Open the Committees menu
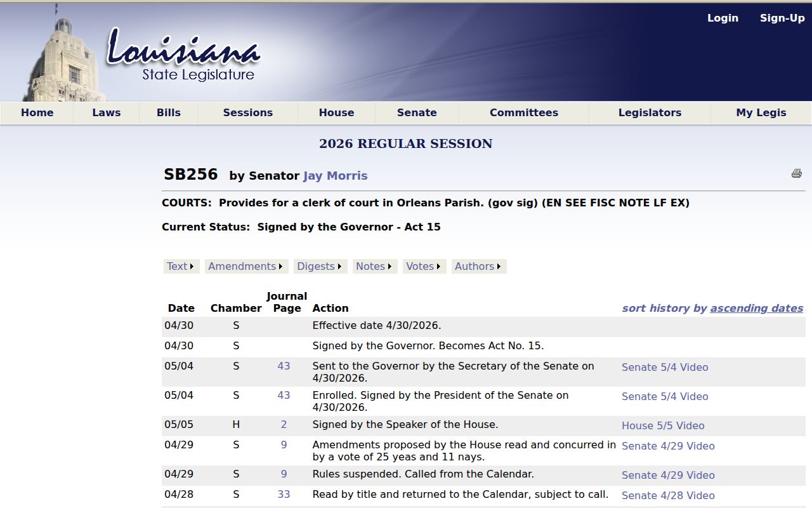Image resolution: width=812 pixels, height=508 pixels. click(524, 113)
